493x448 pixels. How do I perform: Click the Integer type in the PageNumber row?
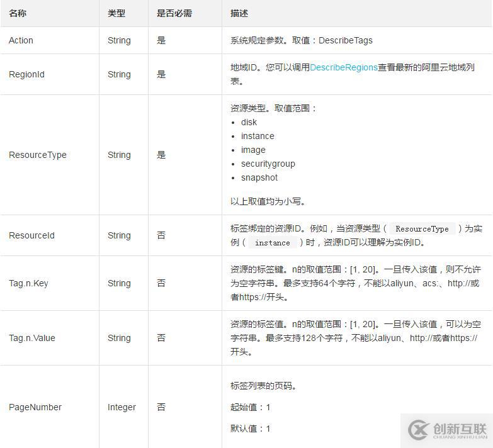click(x=122, y=407)
